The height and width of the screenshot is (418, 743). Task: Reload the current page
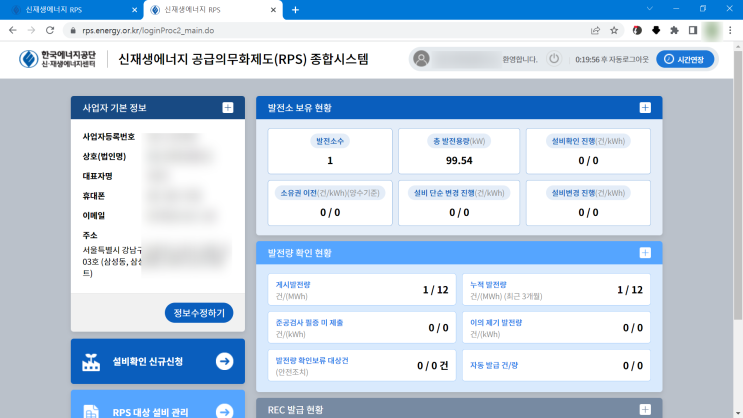pyautogui.click(x=50, y=30)
